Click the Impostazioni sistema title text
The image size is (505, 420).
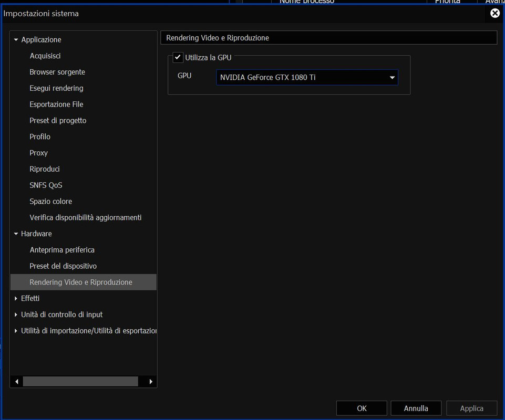coord(41,14)
